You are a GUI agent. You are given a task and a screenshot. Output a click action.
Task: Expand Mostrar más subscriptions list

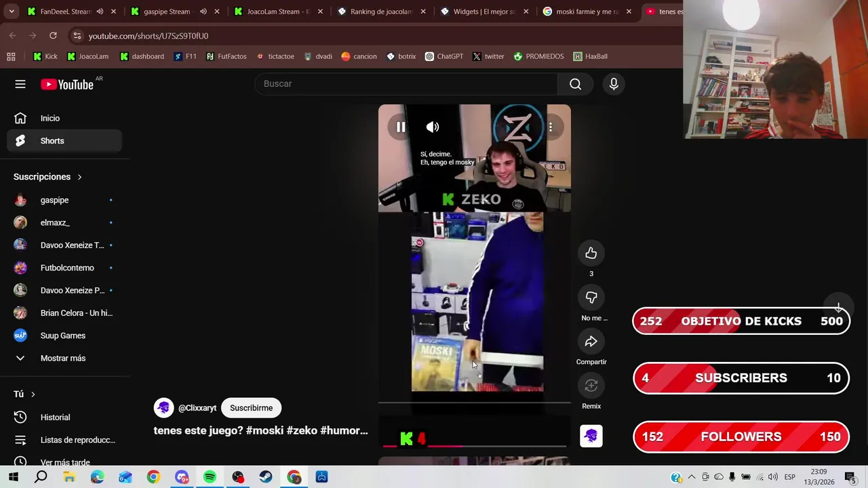tap(65, 358)
